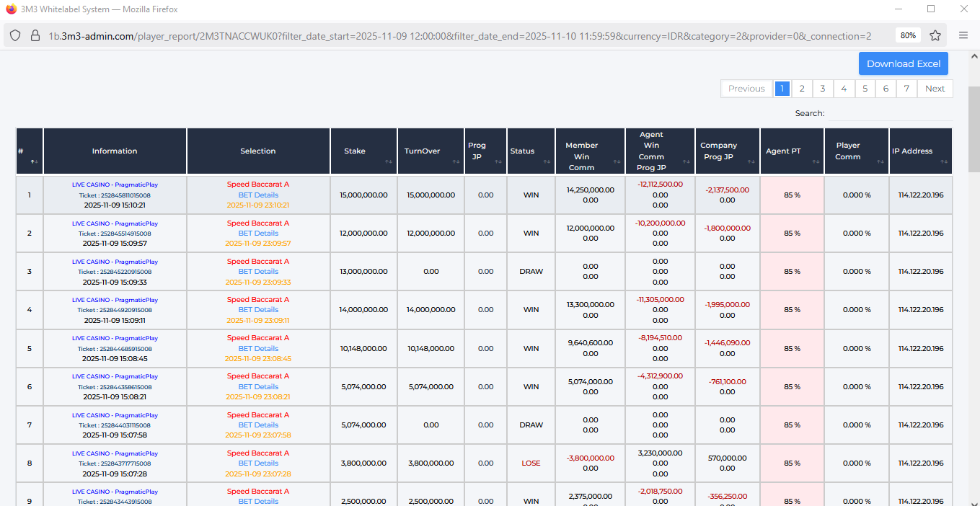Click the shield tracking protection icon
980x506 pixels.
pos(15,35)
